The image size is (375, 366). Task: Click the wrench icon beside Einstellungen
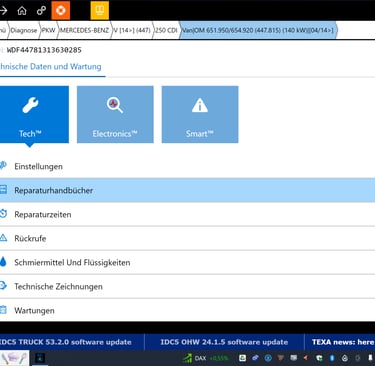click(x=3, y=166)
